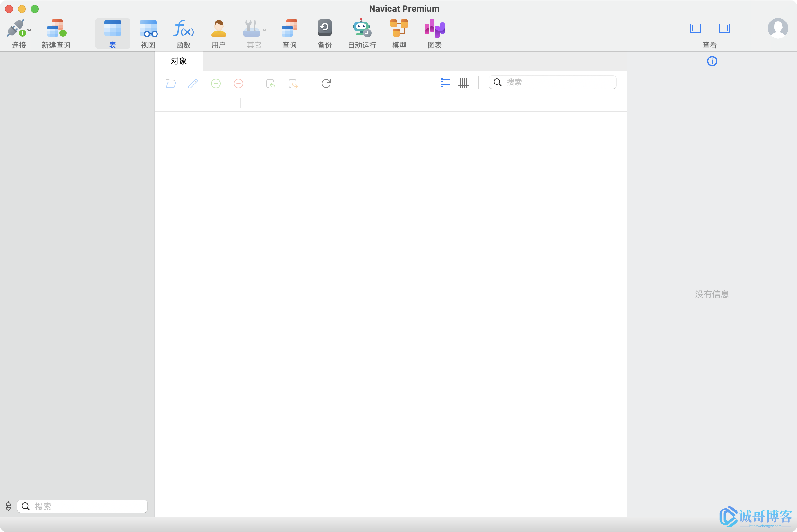Click the red delete table minus icon

[239, 83]
